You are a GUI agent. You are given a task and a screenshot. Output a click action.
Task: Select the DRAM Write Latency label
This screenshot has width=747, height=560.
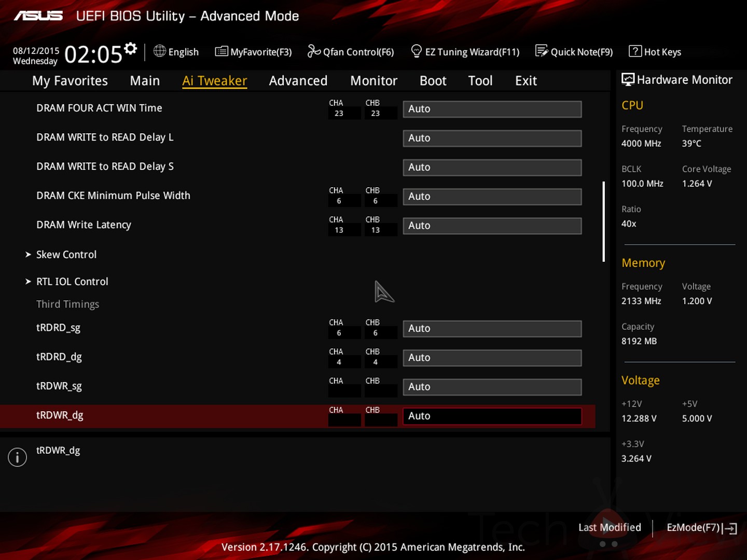84,225
